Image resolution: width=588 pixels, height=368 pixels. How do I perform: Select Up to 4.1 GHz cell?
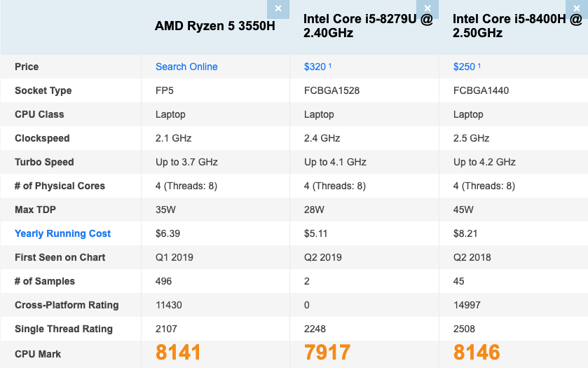[x=335, y=162]
